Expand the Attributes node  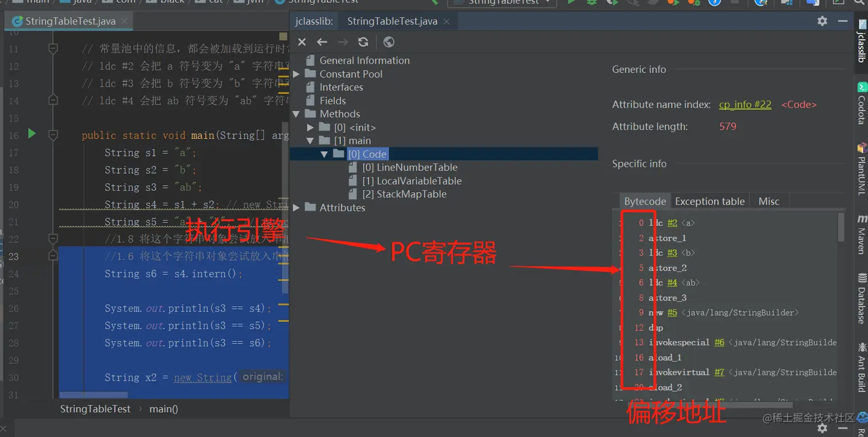pyautogui.click(x=296, y=207)
